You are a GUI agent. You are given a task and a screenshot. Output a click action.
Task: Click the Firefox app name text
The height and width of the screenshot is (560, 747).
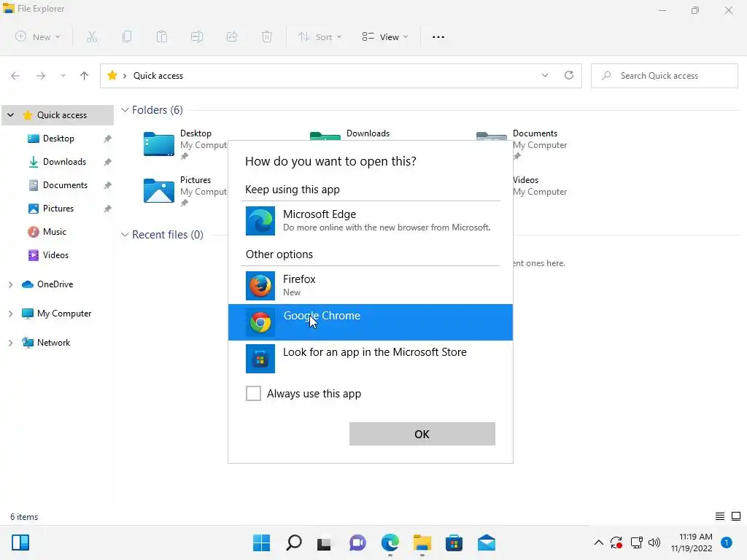pyautogui.click(x=299, y=279)
